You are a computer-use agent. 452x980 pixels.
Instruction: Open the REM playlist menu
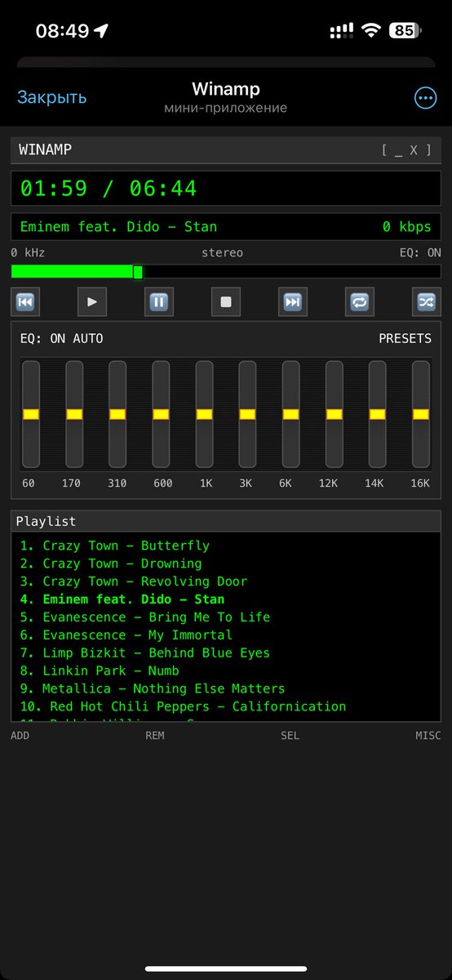coord(155,736)
